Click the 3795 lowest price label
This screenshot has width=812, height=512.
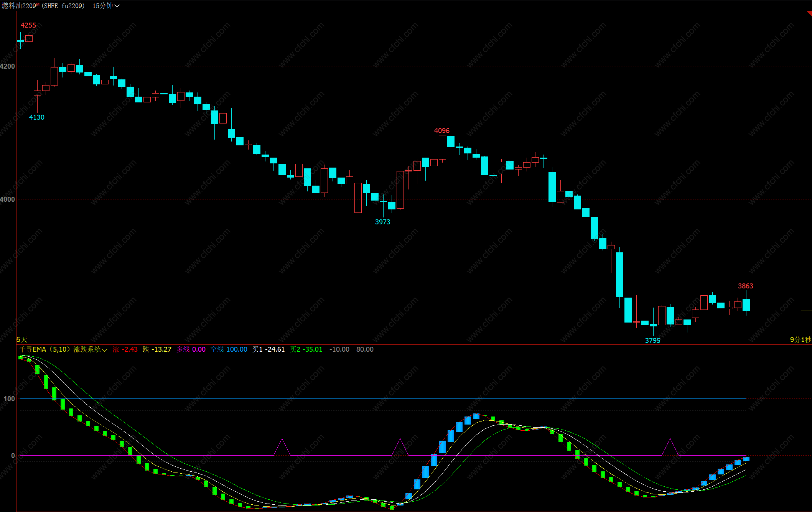click(652, 340)
